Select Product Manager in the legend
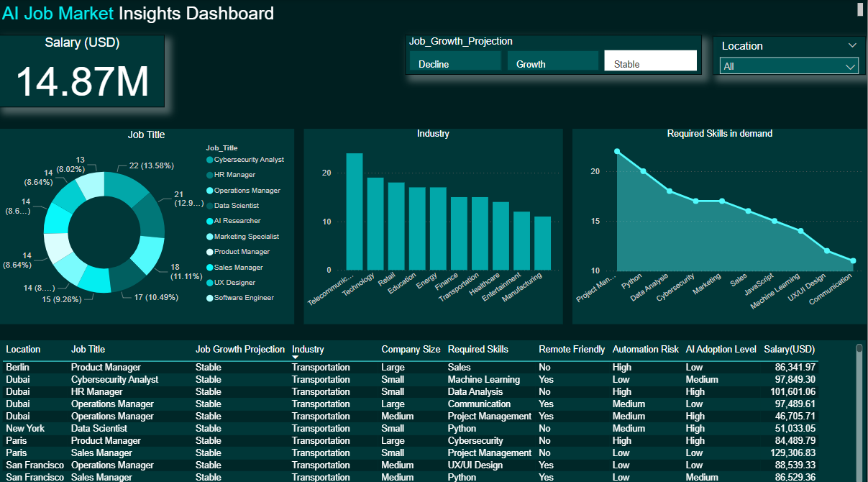Screen dimensions: 868x482 pos(238,252)
